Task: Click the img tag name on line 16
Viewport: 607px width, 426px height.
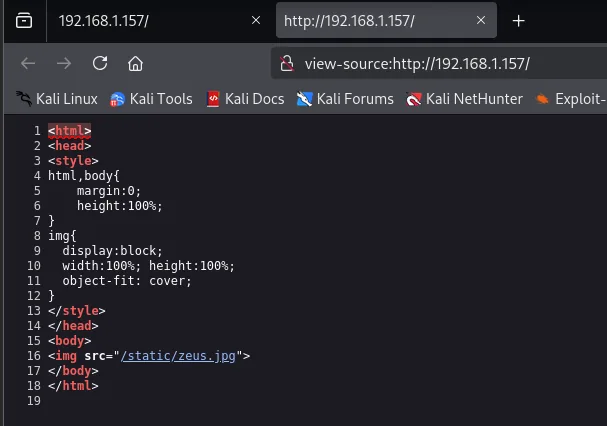Action: point(66,356)
